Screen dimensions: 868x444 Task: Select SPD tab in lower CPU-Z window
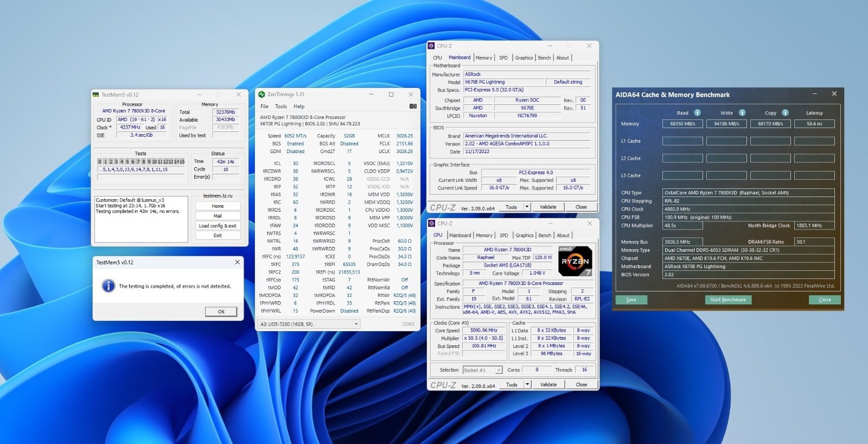pos(504,236)
